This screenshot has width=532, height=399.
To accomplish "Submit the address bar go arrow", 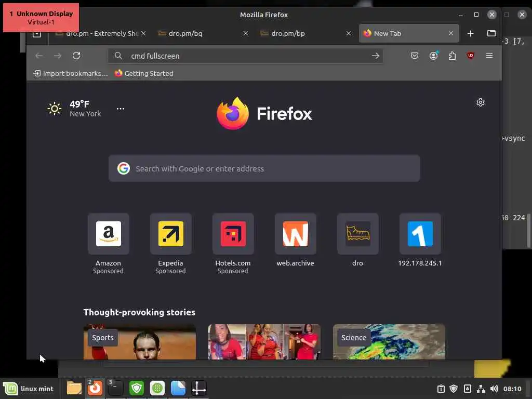I will [x=375, y=56].
